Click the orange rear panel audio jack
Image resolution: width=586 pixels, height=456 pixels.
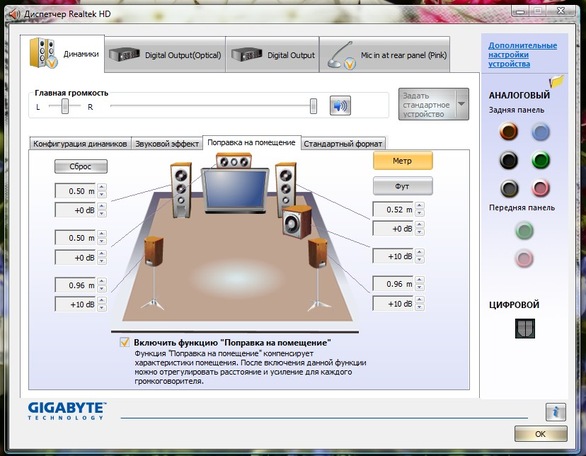click(509, 131)
